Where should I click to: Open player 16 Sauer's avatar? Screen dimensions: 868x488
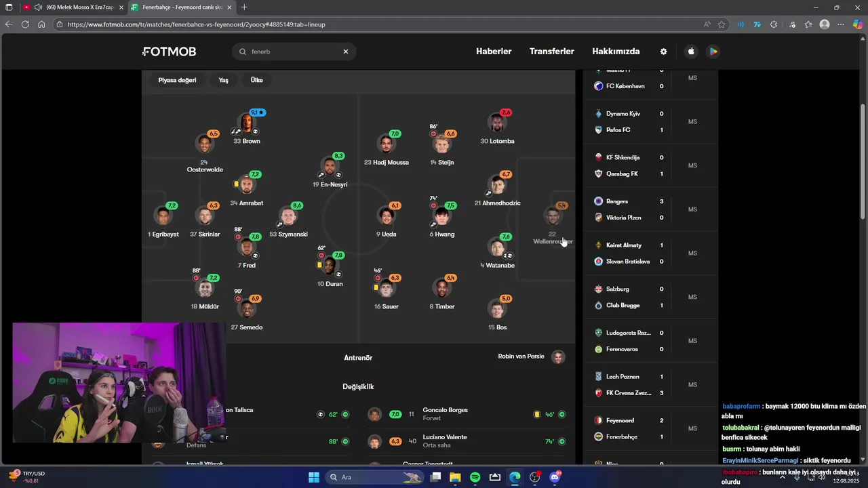[387, 288]
